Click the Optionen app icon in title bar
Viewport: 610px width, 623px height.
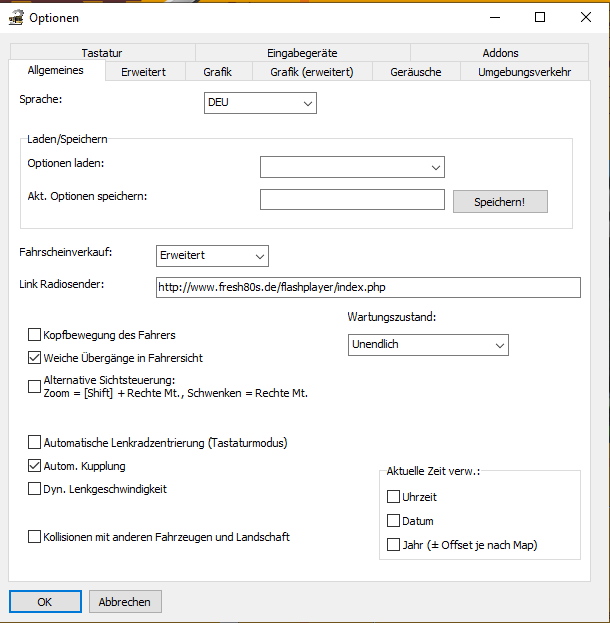(x=15, y=17)
